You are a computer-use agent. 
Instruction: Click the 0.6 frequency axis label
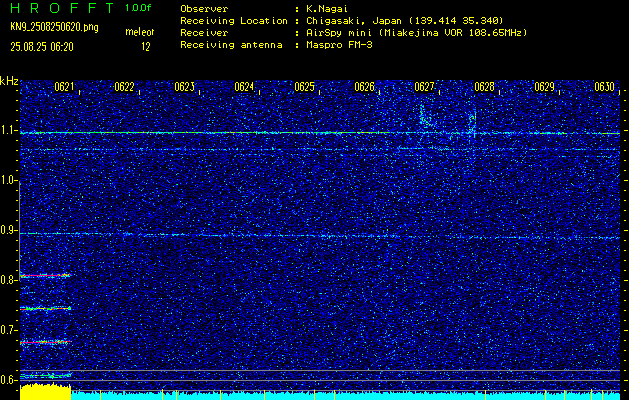pyautogui.click(x=7, y=380)
